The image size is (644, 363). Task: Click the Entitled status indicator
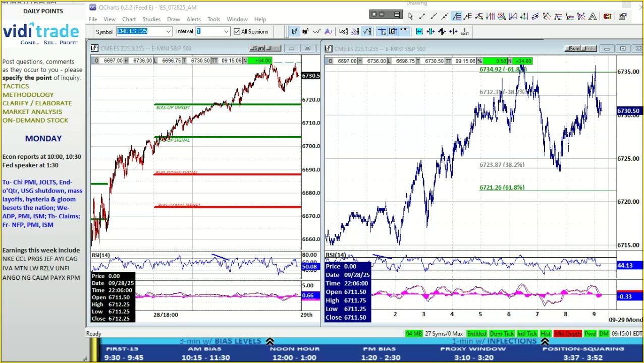tap(476, 334)
